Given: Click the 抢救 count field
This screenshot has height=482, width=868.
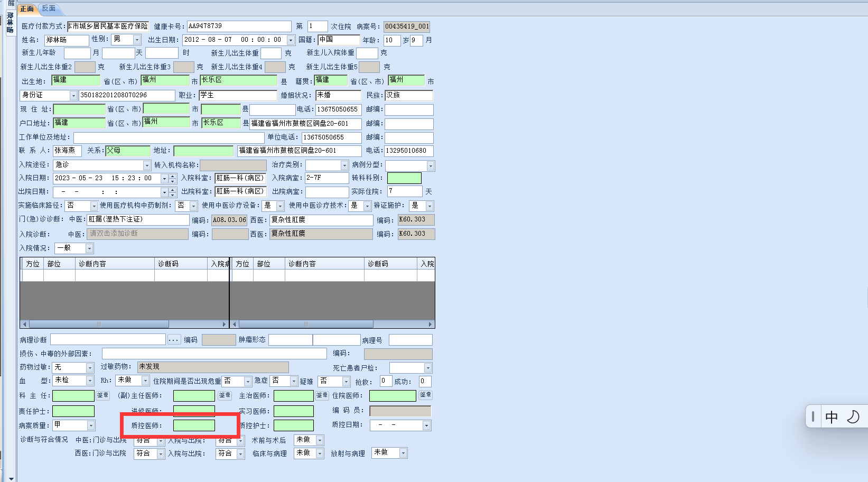Looking at the screenshot, I should coord(386,382).
